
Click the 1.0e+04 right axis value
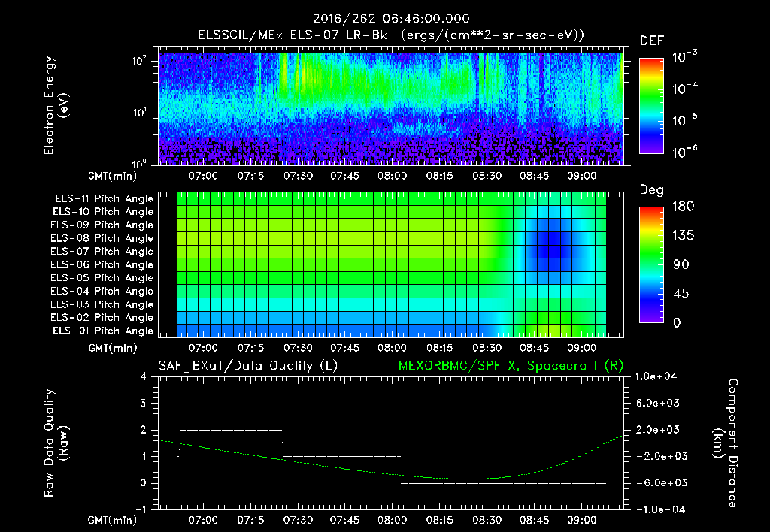pos(656,376)
